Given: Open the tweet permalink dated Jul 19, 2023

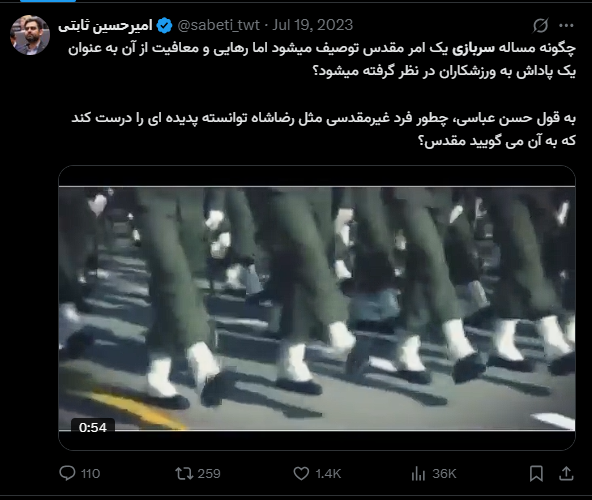Looking at the screenshot, I should pyautogui.click(x=313, y=25).
